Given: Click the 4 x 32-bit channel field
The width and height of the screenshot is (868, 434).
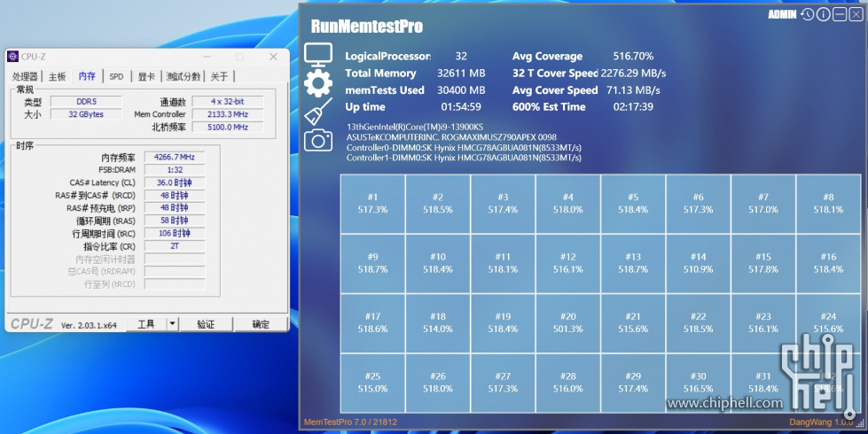Looking at the screenshot, I should pos(228,102).
